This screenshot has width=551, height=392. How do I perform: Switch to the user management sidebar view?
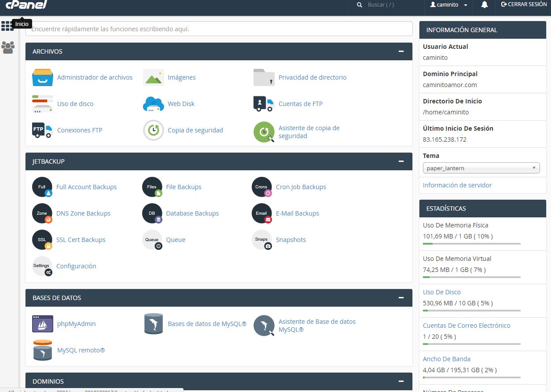(x=7, y=48)
